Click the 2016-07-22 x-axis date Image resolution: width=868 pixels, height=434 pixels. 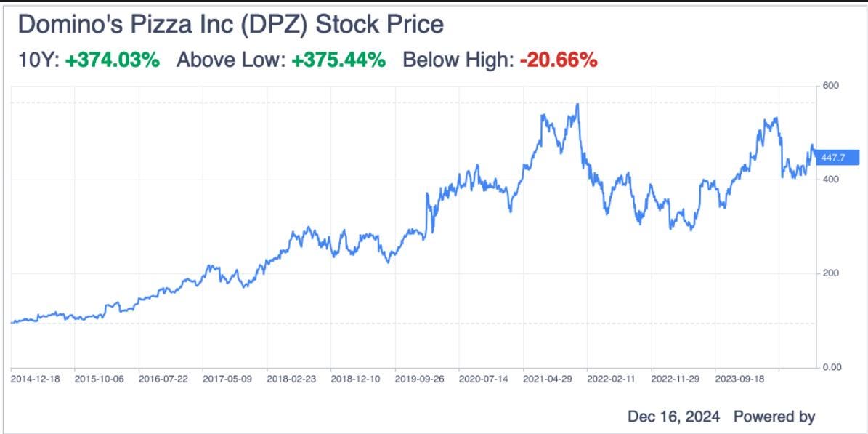(x=164, y=379)
